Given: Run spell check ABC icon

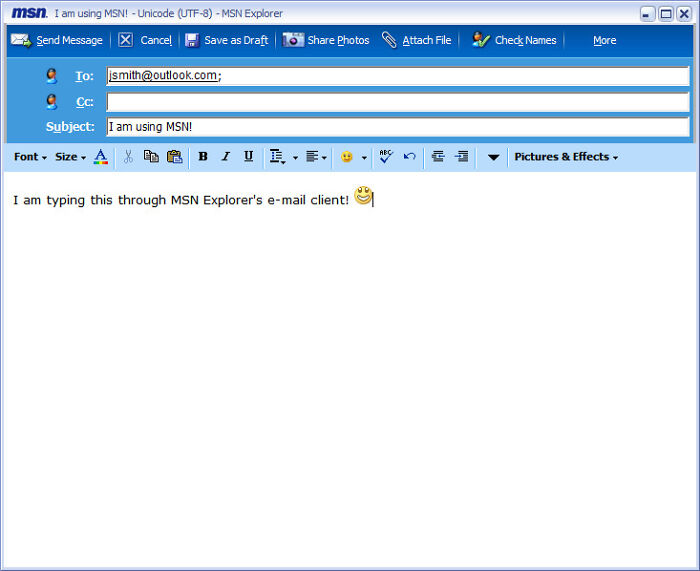Looking at the screenshot, I should click(x=386, y=156).
